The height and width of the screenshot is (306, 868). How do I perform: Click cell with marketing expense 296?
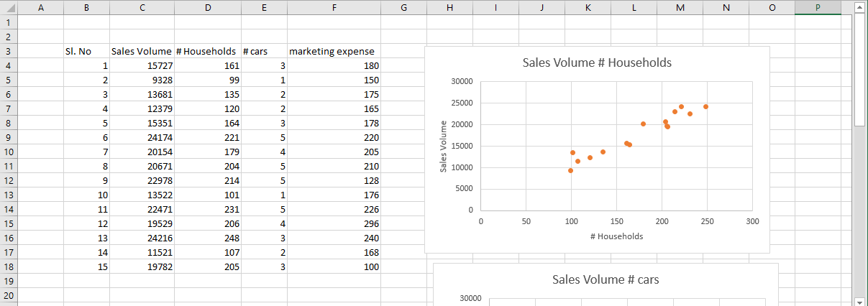point(334,224)
